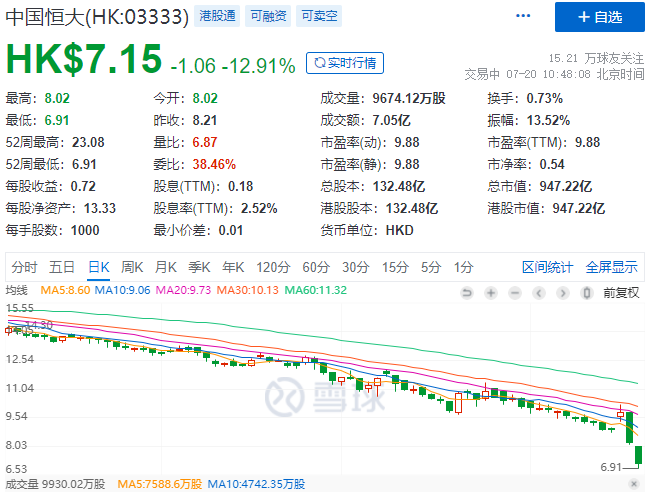The height and width of the screenshot is (492, 646).
Task: Open the 全屏显示 fullscreen view
Action: 611,267
